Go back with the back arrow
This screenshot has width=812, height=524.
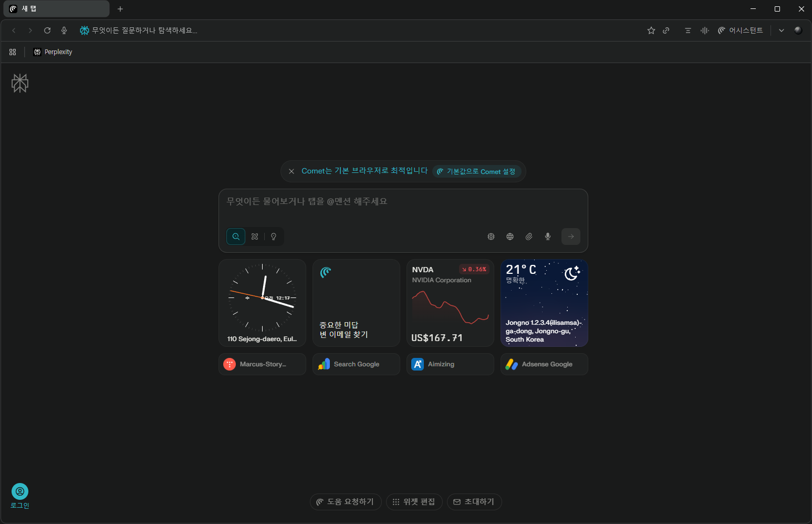[x=14, y=30]
